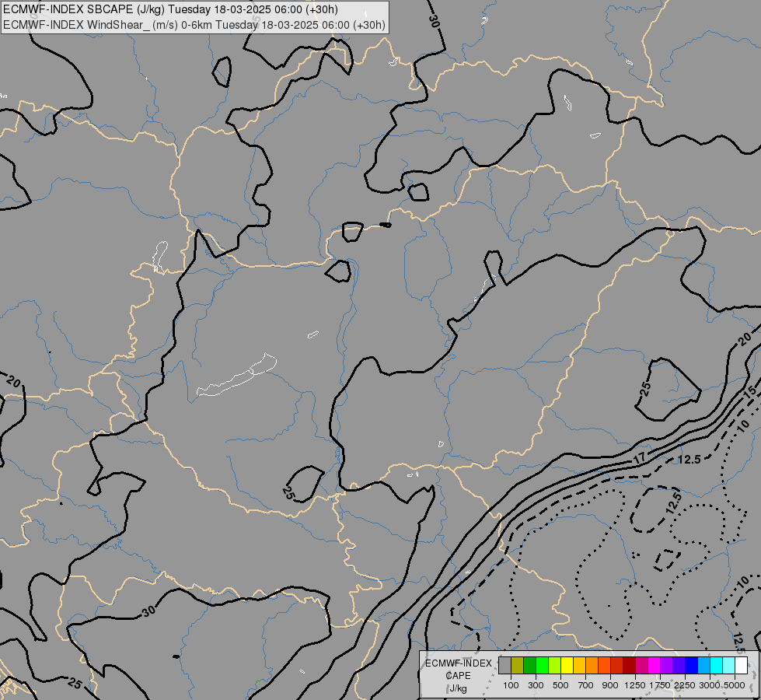Viewport: 761px width, 700px height.
Task: Click the red-orange swatch before 900
Action: click(x=604, y=665)
